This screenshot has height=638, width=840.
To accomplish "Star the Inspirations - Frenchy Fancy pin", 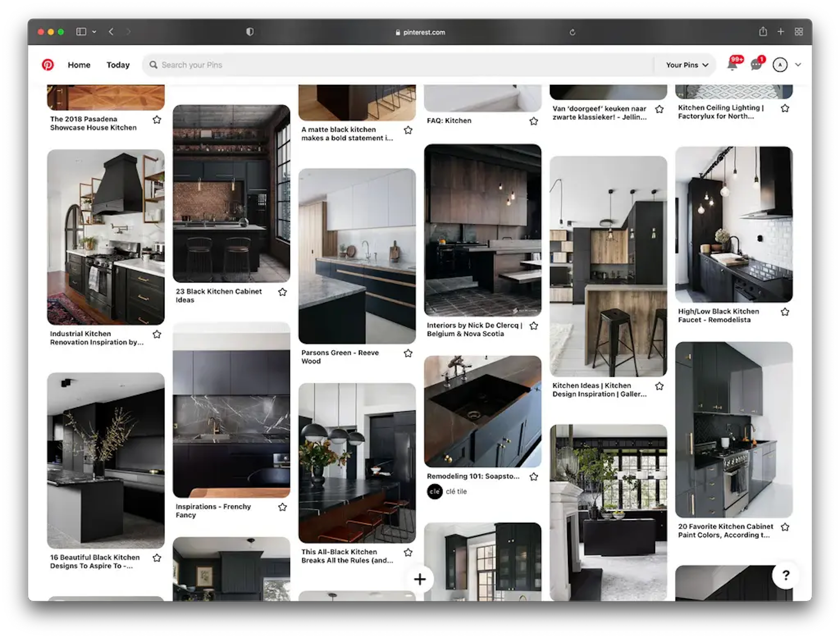I will 283,507.
